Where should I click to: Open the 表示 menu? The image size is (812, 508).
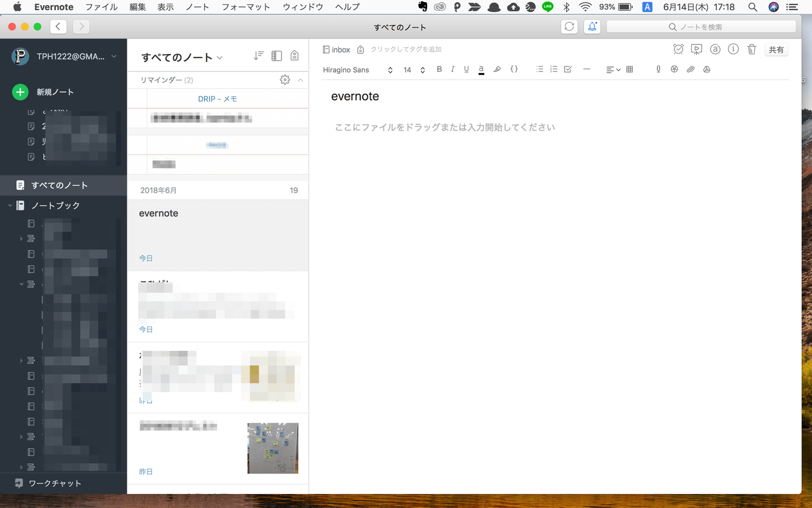pos(166,7)
